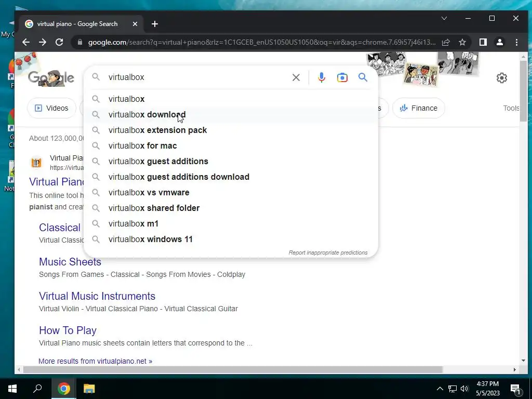The width and height of the screenshot is (532, 399).
Task: Choose virtualbox guest additions suggestion
Action: (231, 161)
